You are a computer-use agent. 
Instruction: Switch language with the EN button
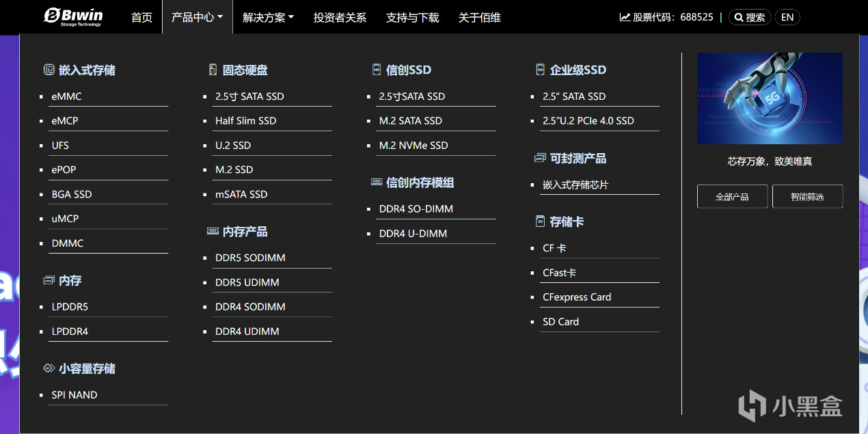point(787,17)
